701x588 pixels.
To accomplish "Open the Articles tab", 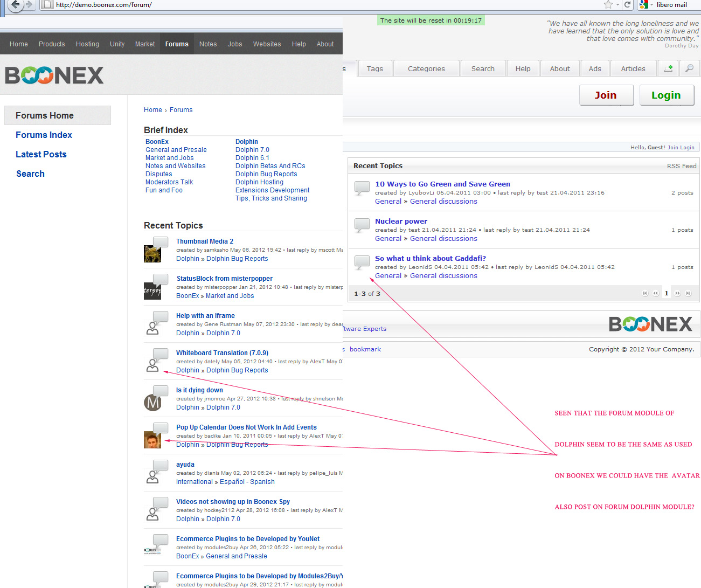I will pos(633,68).
